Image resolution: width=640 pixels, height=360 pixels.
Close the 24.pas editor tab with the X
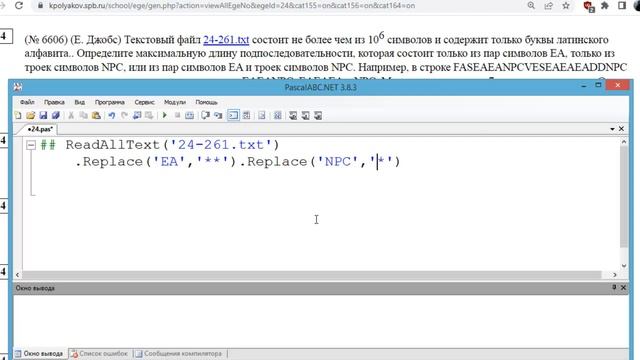point(621,129)
